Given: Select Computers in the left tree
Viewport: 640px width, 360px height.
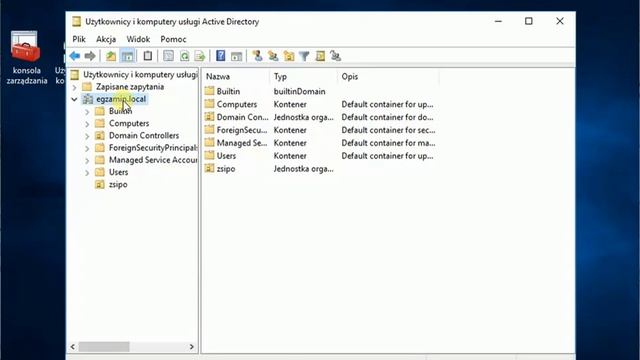Looking at the screenshot, I should (129, 123).
